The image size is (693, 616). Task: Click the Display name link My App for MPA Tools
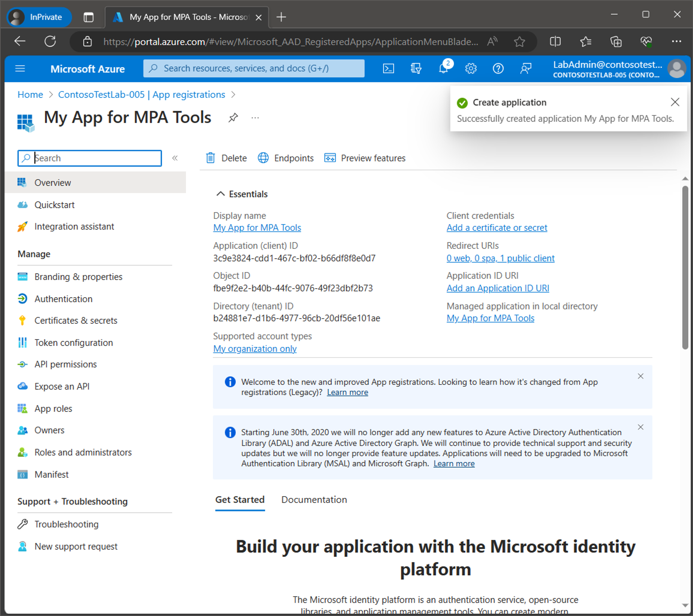257,228
